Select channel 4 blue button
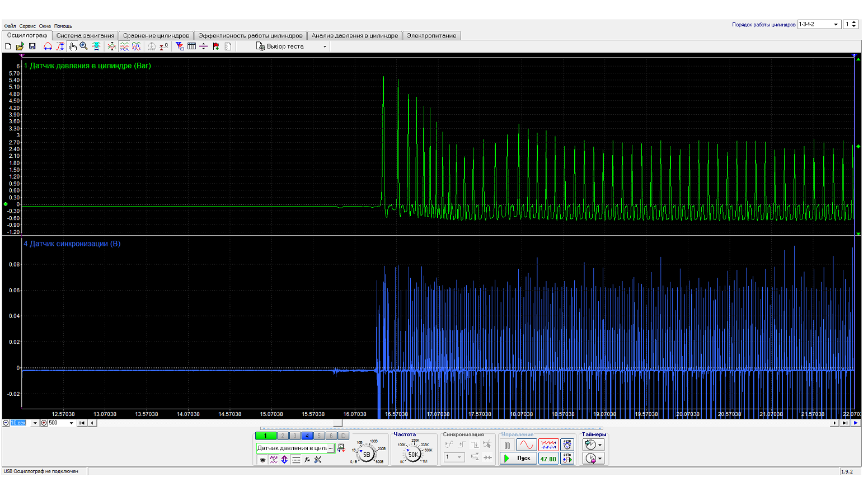This screenshot has height=477, width=868. (x=307, y=436)
